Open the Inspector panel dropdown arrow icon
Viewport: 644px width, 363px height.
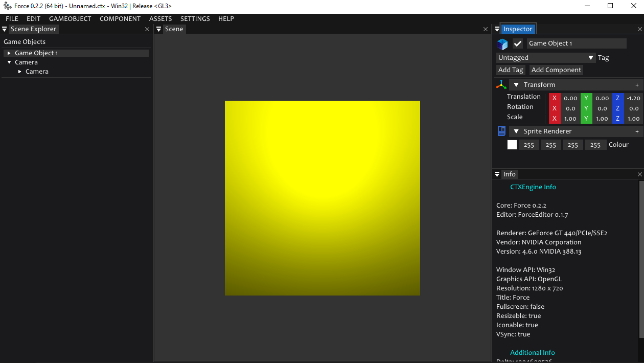(497, 30)
